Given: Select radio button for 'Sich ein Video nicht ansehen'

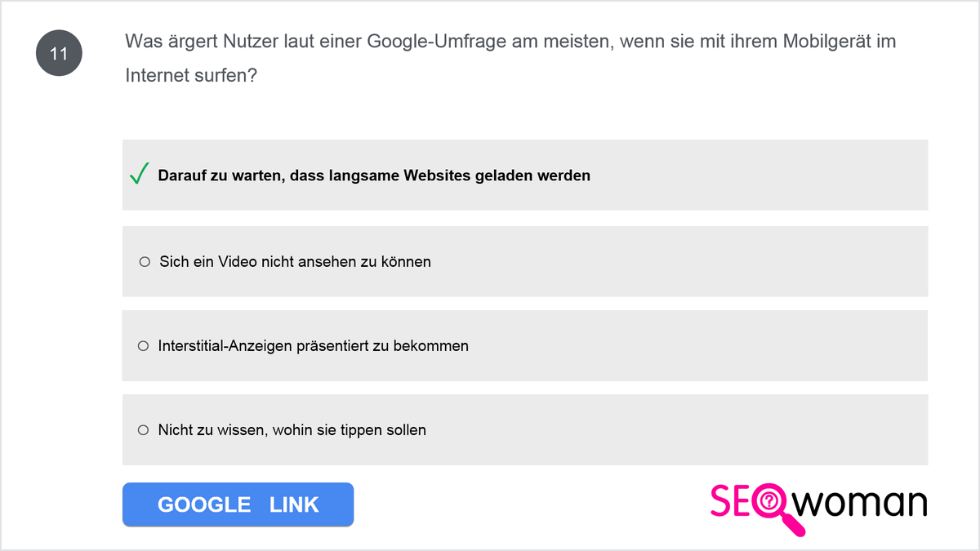Looking at the screenshot, I should pyautogui.click(x=145, y=262).
